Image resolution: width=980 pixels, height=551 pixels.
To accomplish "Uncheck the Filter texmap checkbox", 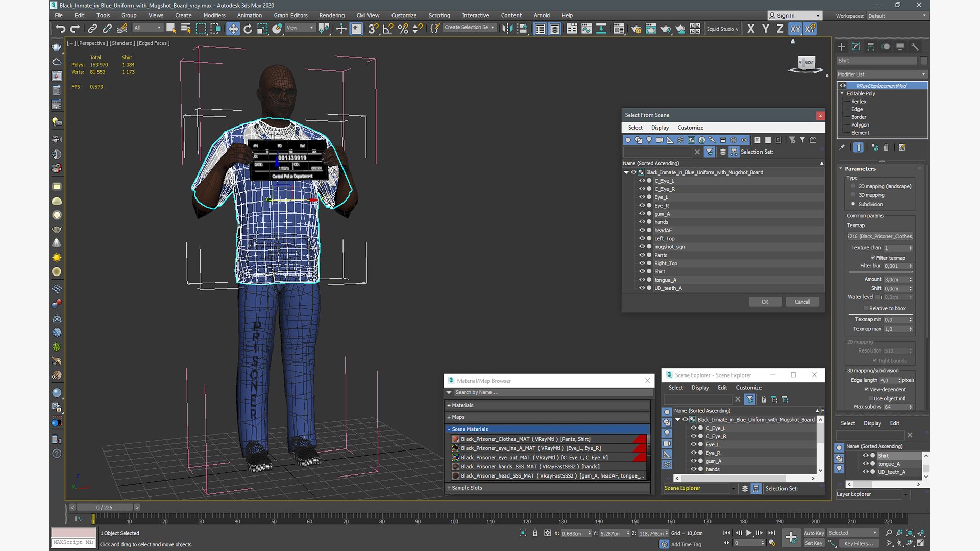I will pos(873,258).
